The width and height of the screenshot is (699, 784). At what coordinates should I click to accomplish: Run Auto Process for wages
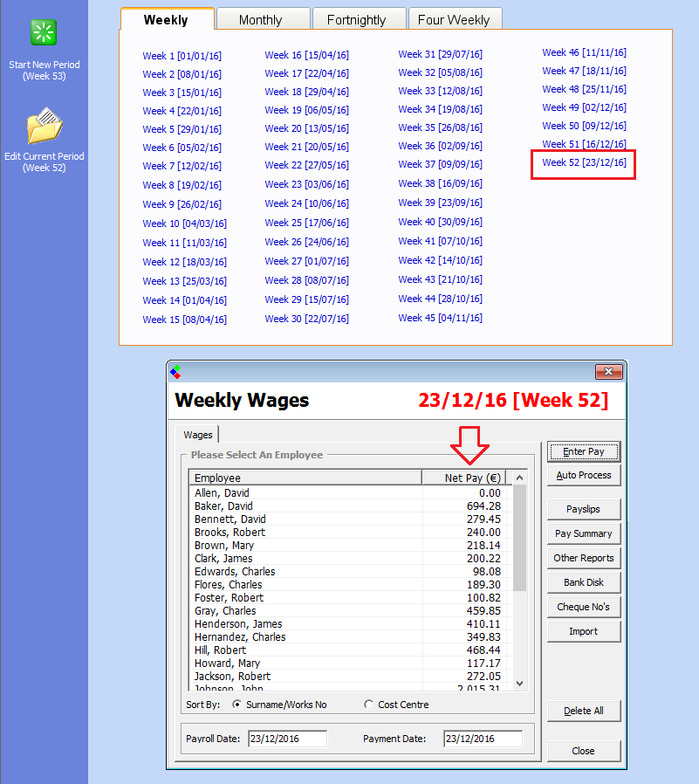(583, 475)
